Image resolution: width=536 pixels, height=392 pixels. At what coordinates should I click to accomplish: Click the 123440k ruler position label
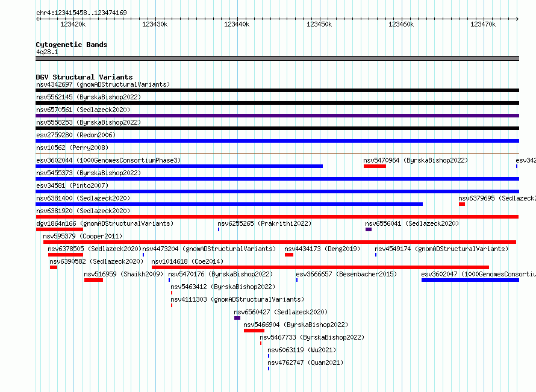(x=237, y=24)
